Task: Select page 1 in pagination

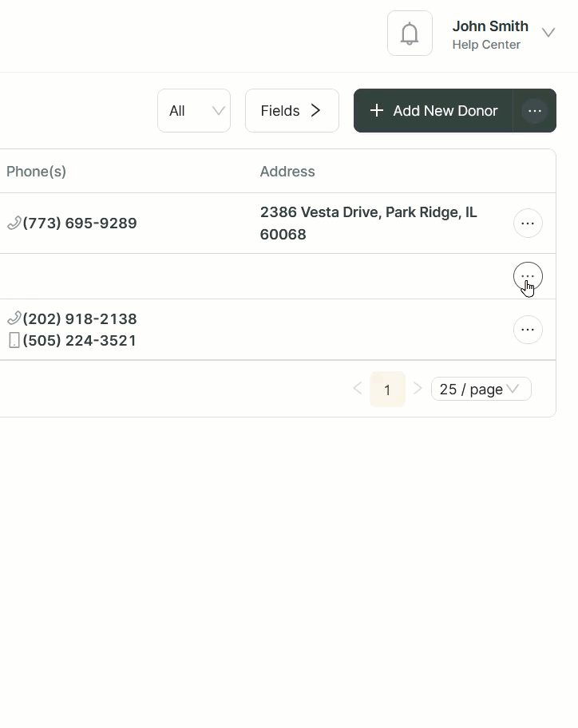Action: [387, 390]
